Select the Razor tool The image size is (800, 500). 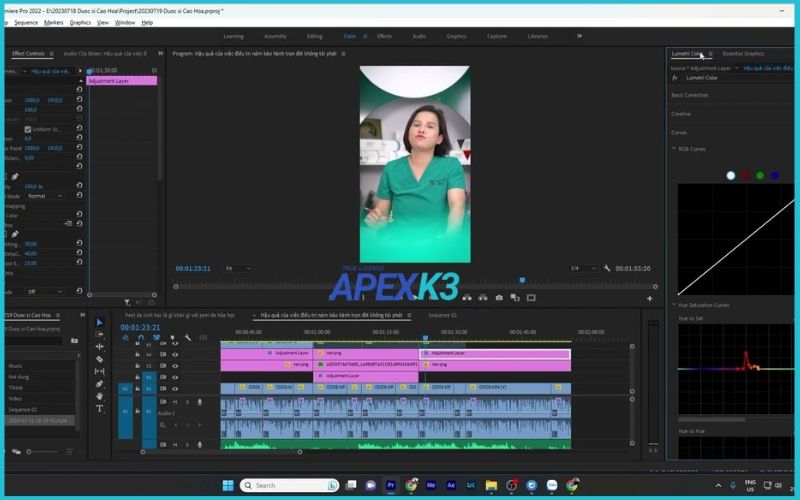[x=99, y=359]
